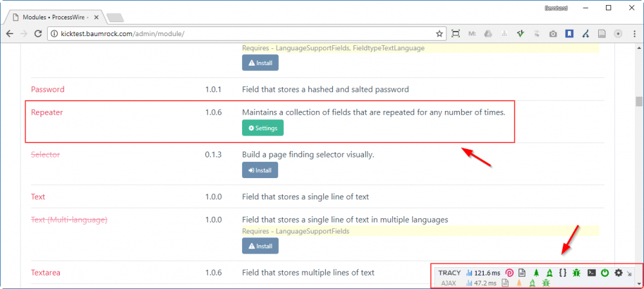Click the green campfire icon in the TRACY row

549,272
